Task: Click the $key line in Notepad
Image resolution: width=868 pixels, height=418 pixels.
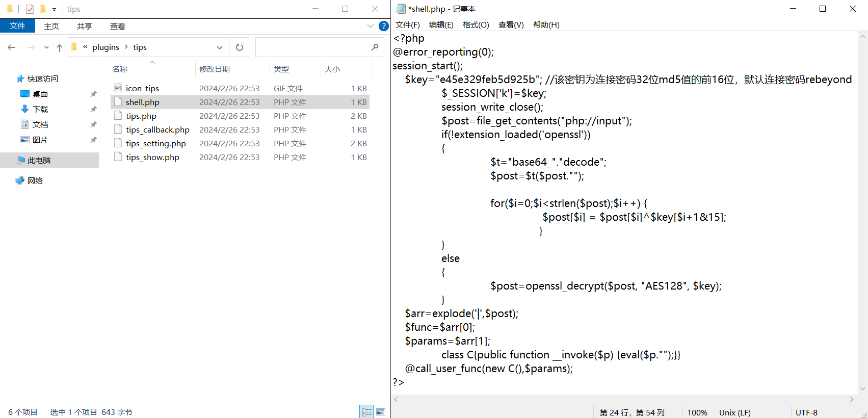Action: click(628, 80)
